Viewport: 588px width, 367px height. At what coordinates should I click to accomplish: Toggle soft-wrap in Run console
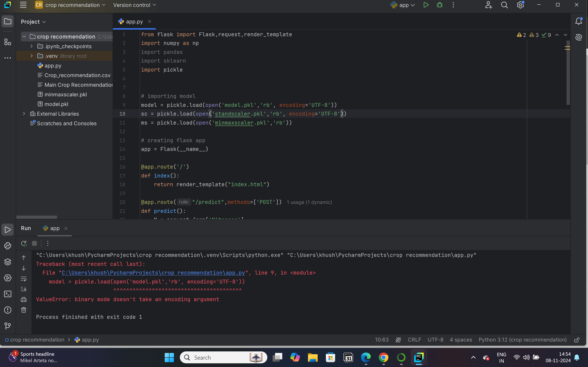pos(24,279)
